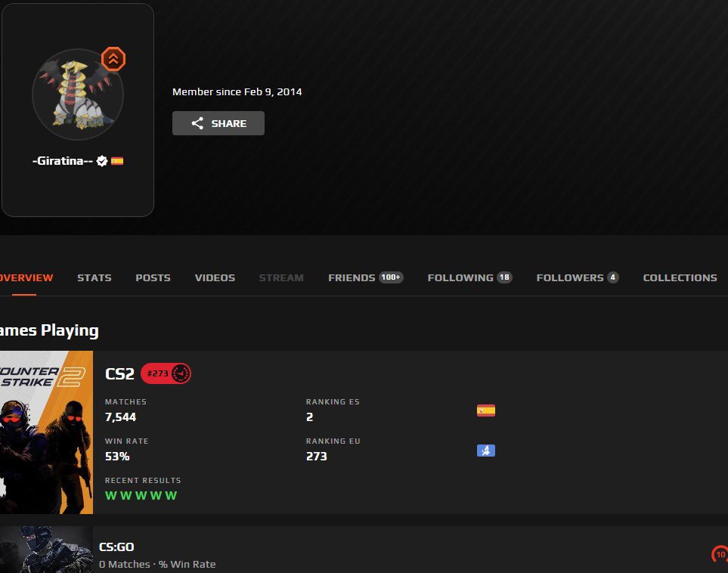Click the Games Playing heading
Viewport: 728px width, 573px height.
click(49, 330)
